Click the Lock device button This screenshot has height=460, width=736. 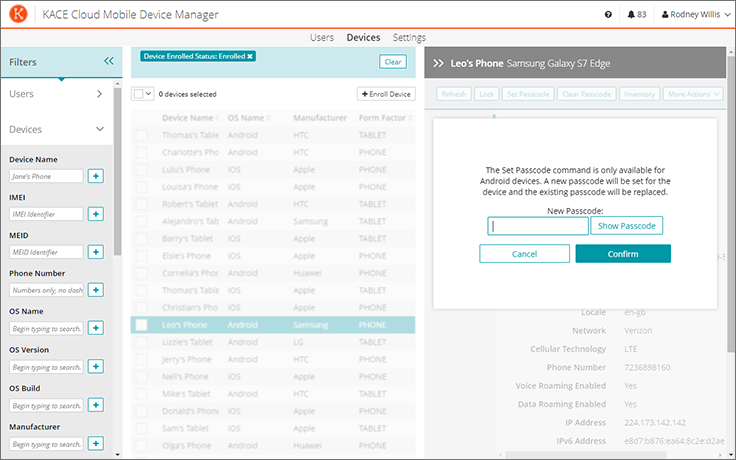tap(486, 94)
